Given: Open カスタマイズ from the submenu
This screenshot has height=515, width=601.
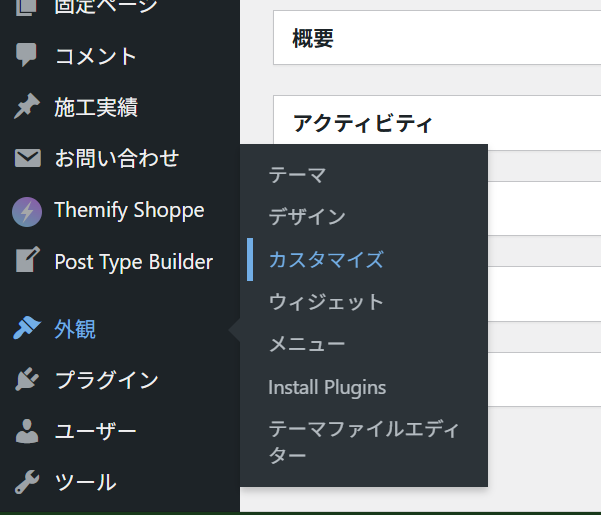Looking at the screenshot, I should [x=326, y=259].
